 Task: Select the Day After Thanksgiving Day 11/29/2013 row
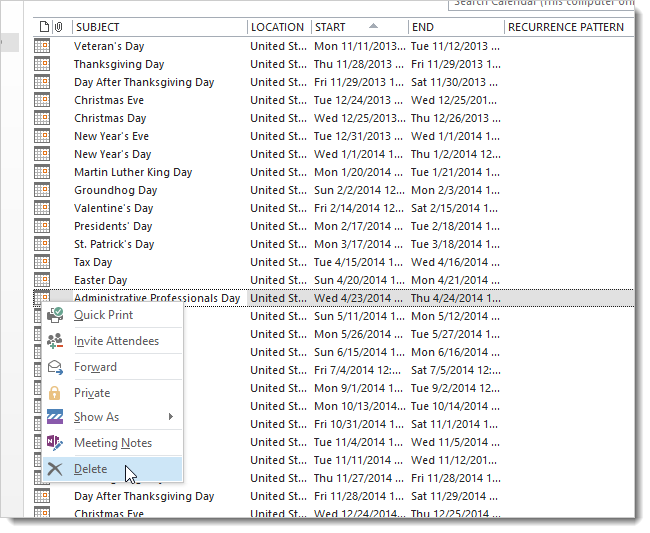tap(333, 82)
